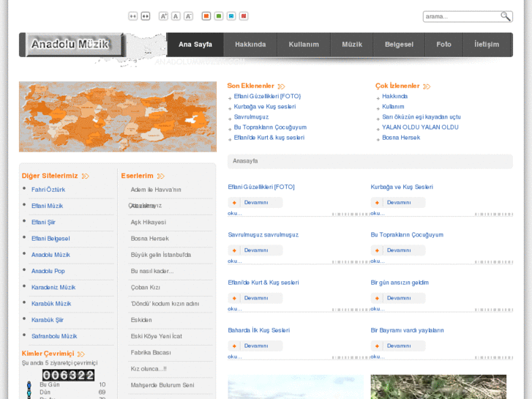532x399 pixels.
Task: Expand the Çok İzlenenler arrow icon
Action: (427, 86)
